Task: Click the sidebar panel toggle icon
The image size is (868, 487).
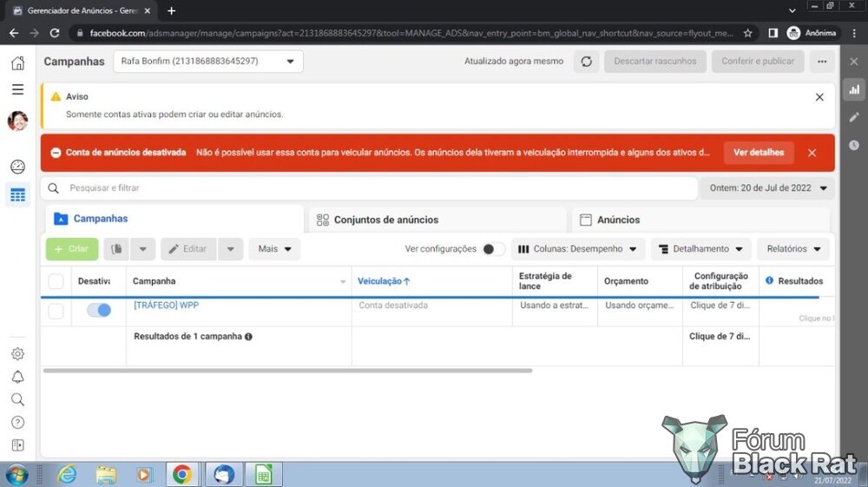Action: point(17,445)
